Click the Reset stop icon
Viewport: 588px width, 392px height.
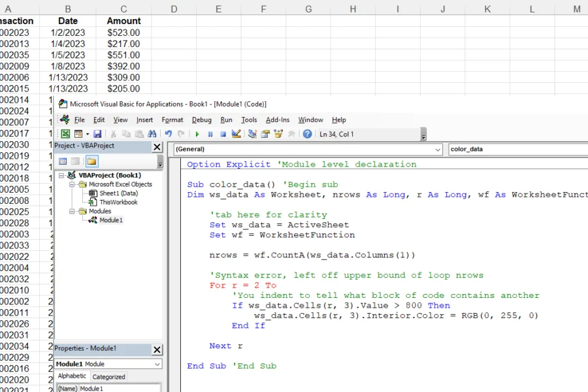[x=223, y=134]
